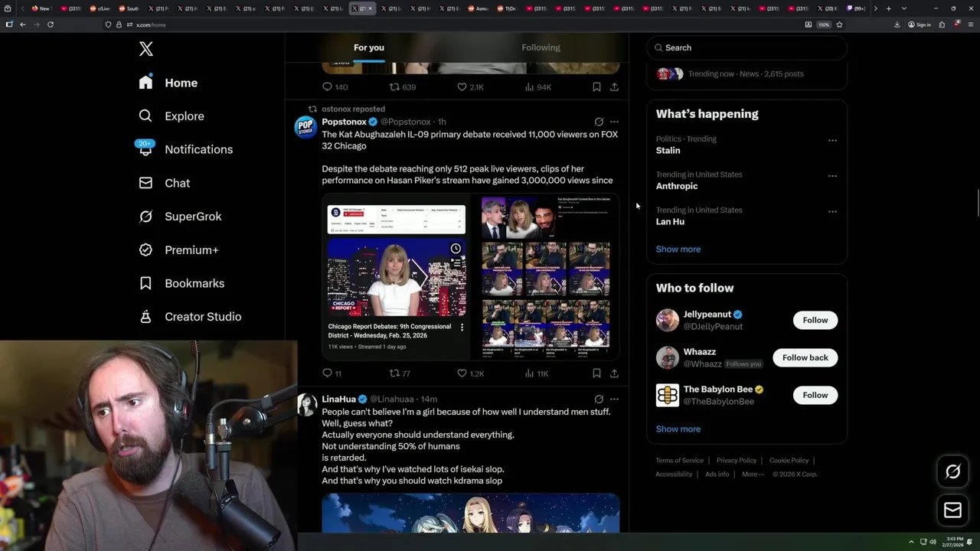Image resolution: width=980 pixels, height=551 pixels.
Task: Click the X logo icon
Action: [146, 50]
